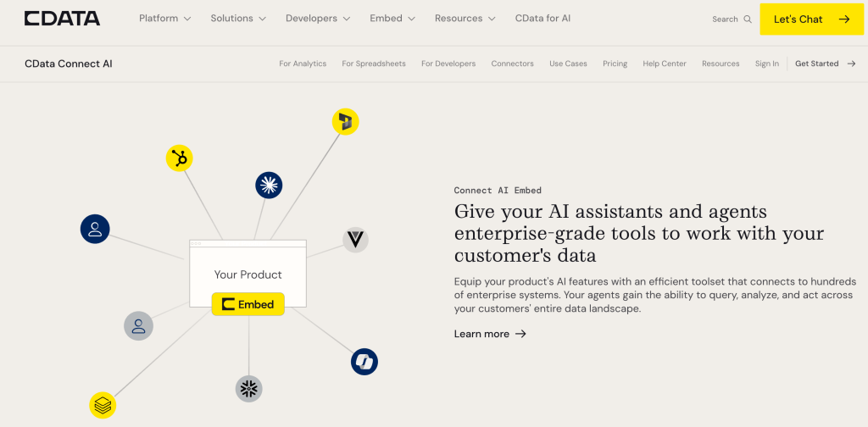Click the gray Snowflake connector icon
Screen dimensions: 868x427
point(248,389)
